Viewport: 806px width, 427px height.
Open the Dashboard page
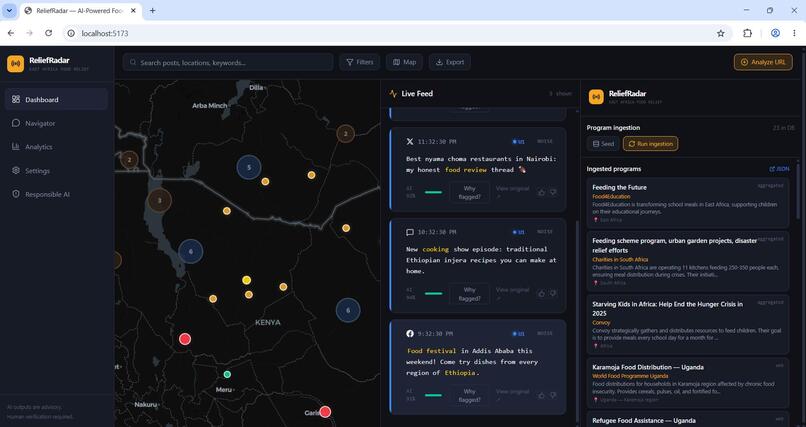57,99
